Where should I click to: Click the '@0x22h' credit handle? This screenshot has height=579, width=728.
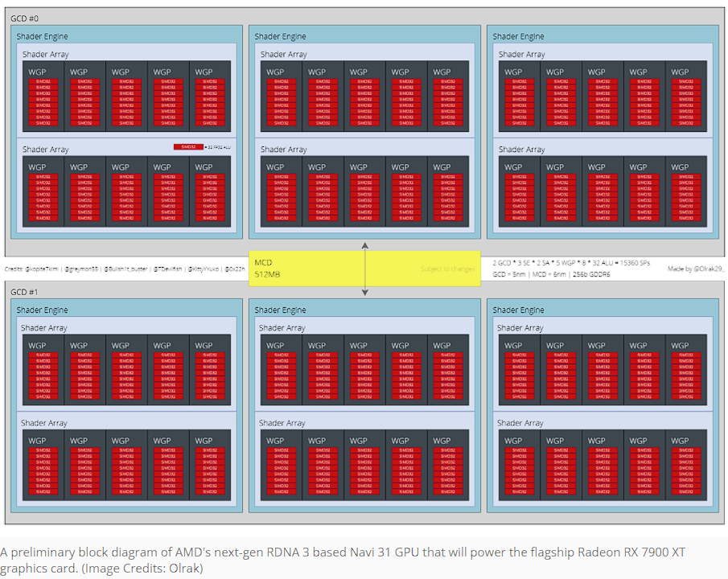point(235,269)
